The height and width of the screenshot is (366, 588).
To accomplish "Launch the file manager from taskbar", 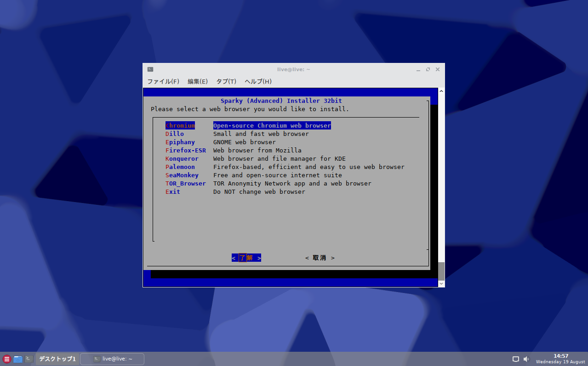I will point(18,359).
